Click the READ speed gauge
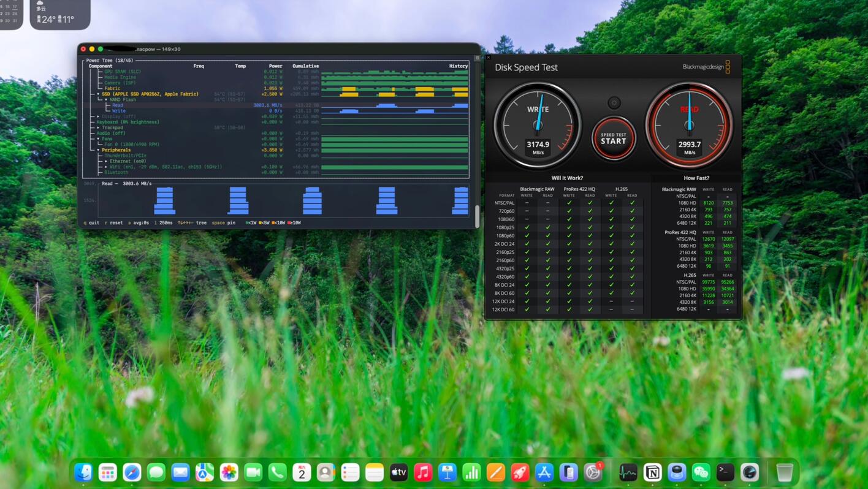The width and height of the screenshot is (868, 489). click(689, 125)
